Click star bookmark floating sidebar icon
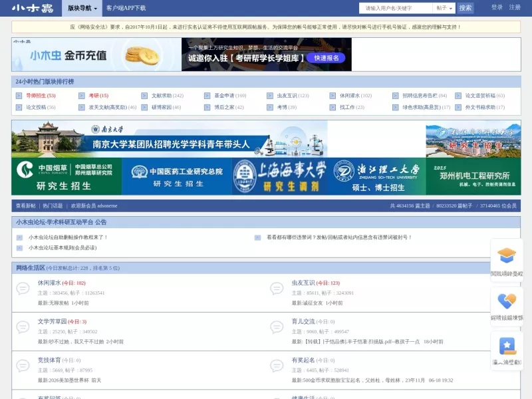532x399 pixels. [x=507, y=346]
